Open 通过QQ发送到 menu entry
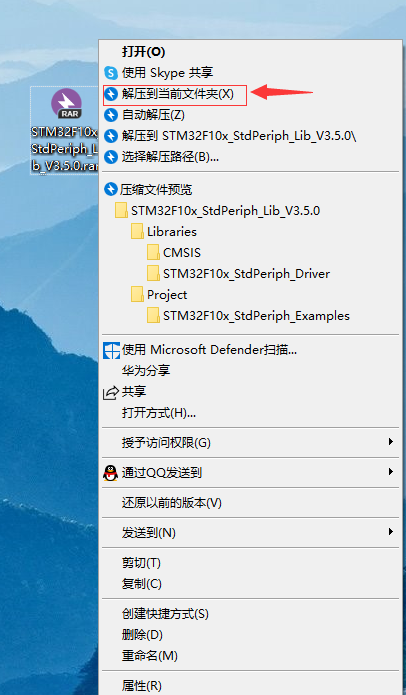The width and height of the screenshot is (406, 695). coord(162,473)
